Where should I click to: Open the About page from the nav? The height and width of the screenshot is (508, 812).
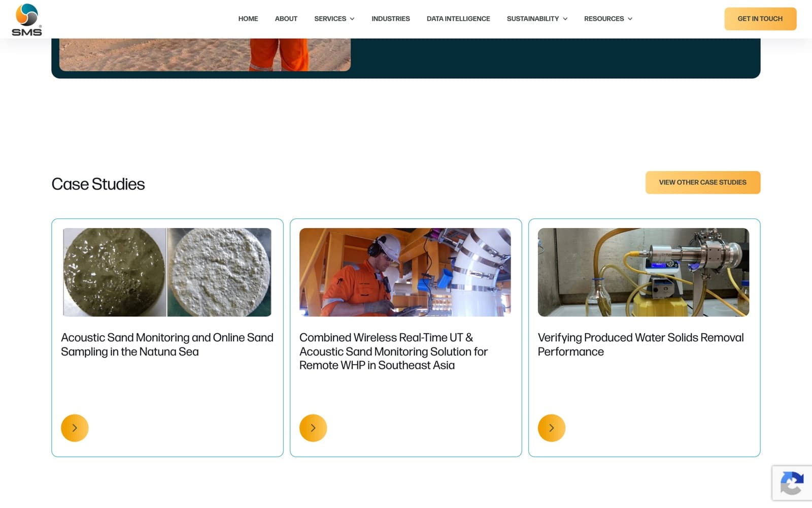[x=286, y=19]
